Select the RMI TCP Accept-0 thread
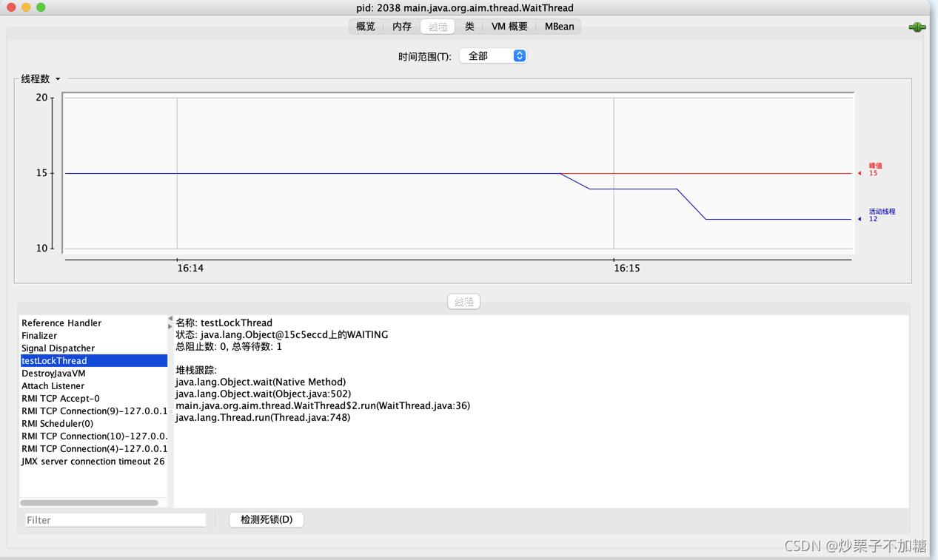The image size is (938, 560). click(93, 399)
